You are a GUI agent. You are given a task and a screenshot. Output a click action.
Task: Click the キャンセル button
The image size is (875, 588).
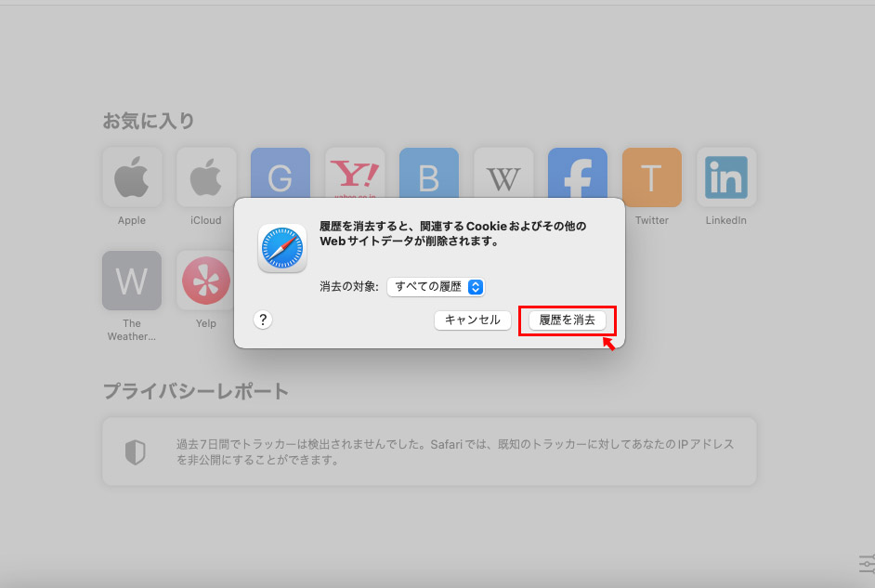472,320
